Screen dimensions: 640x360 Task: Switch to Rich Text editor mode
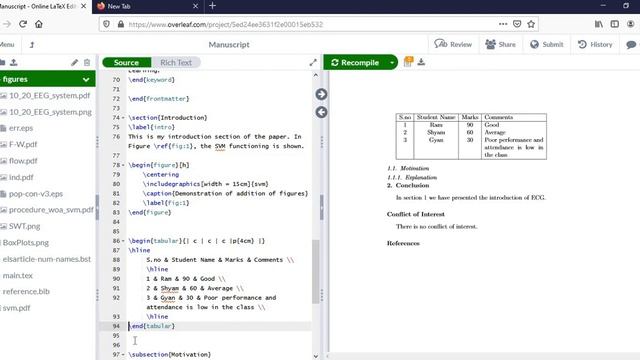click(x=176, y=62)
